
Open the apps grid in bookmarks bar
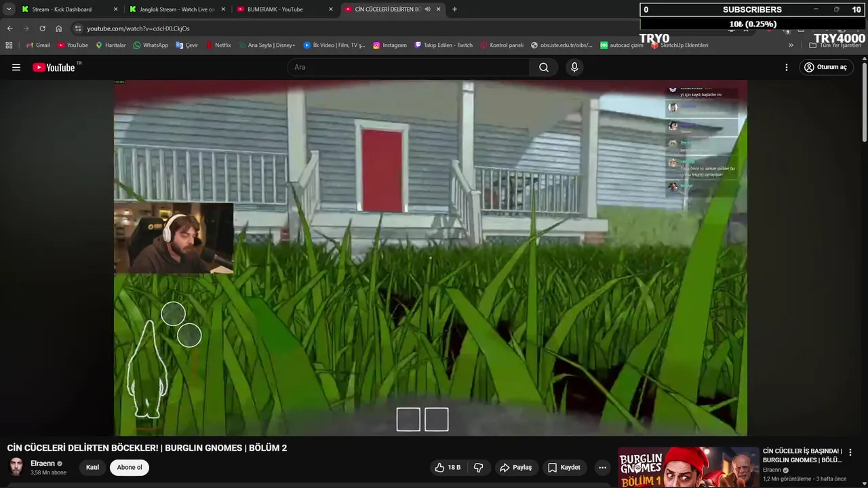coord(9,45)
